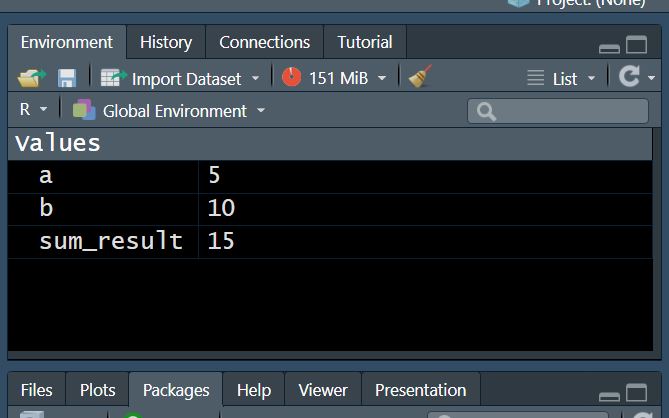
Task: Save workspace with the floppy disk icon
Action: 67,78
